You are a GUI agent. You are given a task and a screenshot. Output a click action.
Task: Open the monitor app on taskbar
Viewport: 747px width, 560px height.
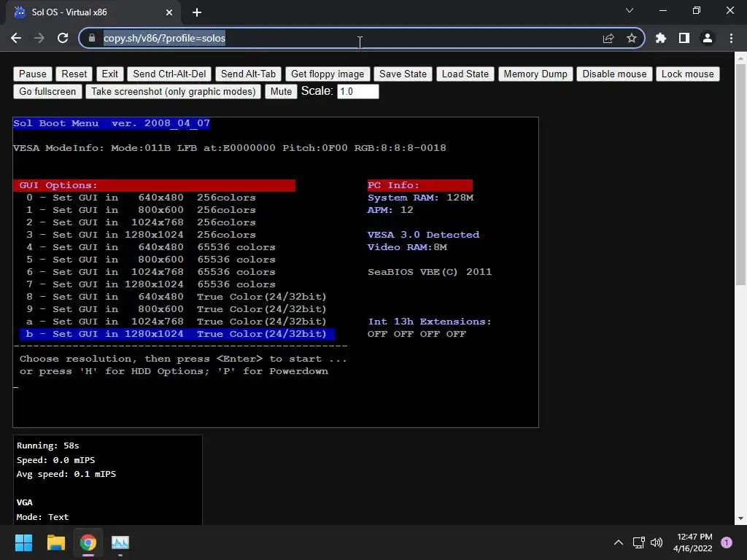tap(120, 542)
